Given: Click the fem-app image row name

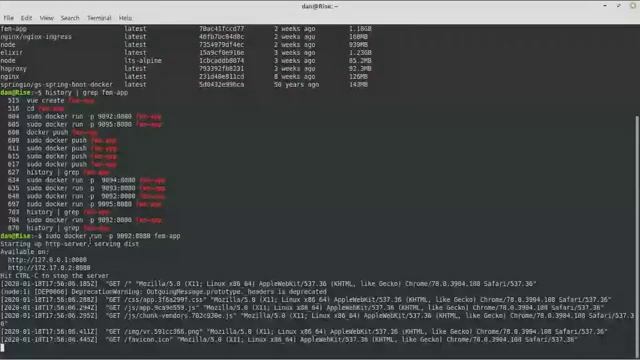Looking at the screenshot, I should click(x=13, y=29).
